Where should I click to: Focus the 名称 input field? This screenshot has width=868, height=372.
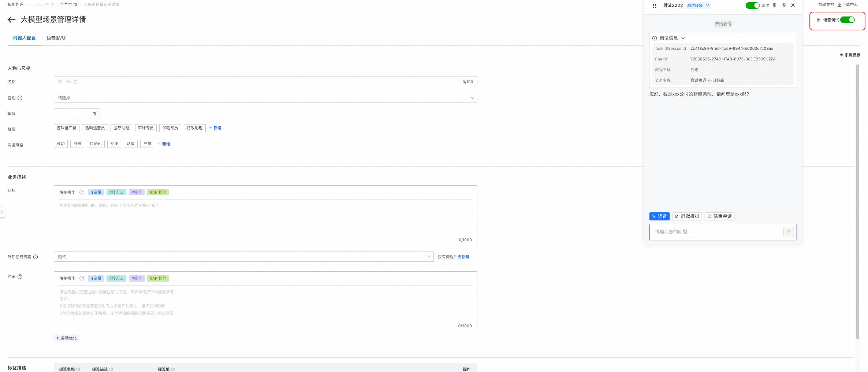point(265,82)
